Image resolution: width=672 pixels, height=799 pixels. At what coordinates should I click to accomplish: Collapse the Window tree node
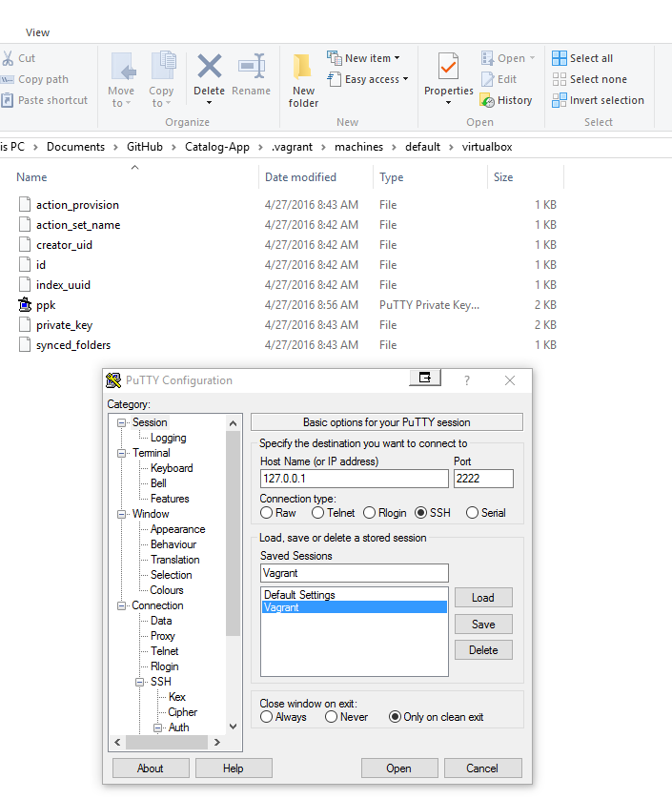click(x=121, y=514)
